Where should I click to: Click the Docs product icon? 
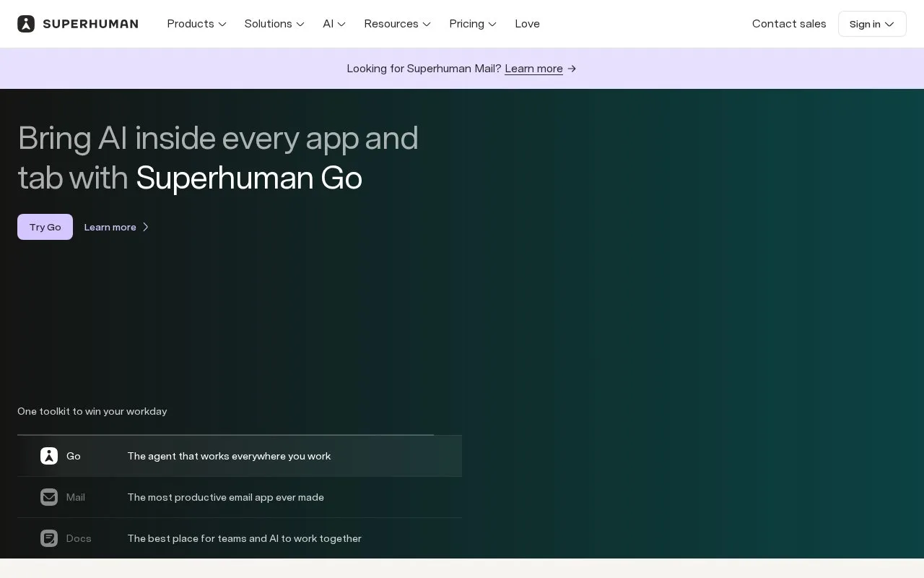coord(49,538)
